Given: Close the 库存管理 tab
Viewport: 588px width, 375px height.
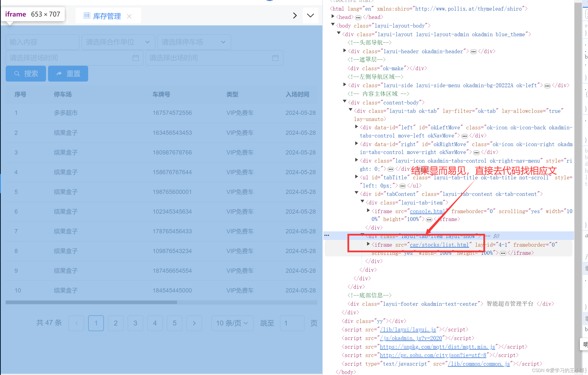Looking at the screenshot, I should 129,16.
